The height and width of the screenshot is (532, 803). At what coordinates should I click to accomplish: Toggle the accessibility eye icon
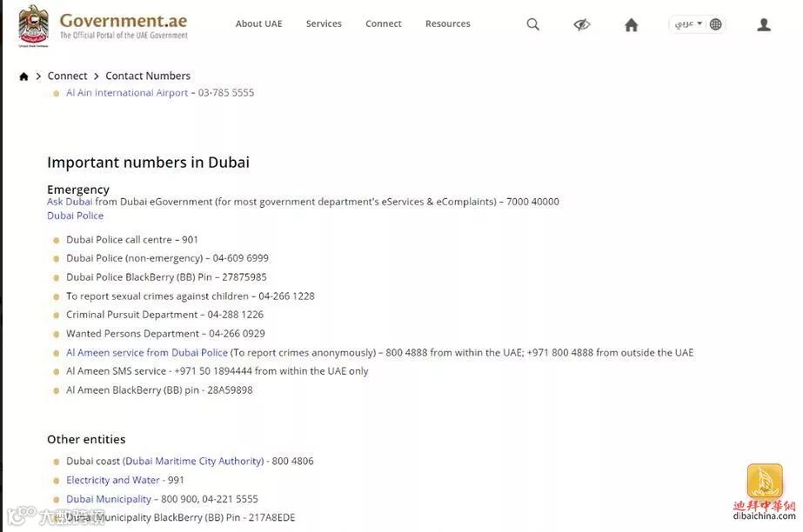(582, 24)
